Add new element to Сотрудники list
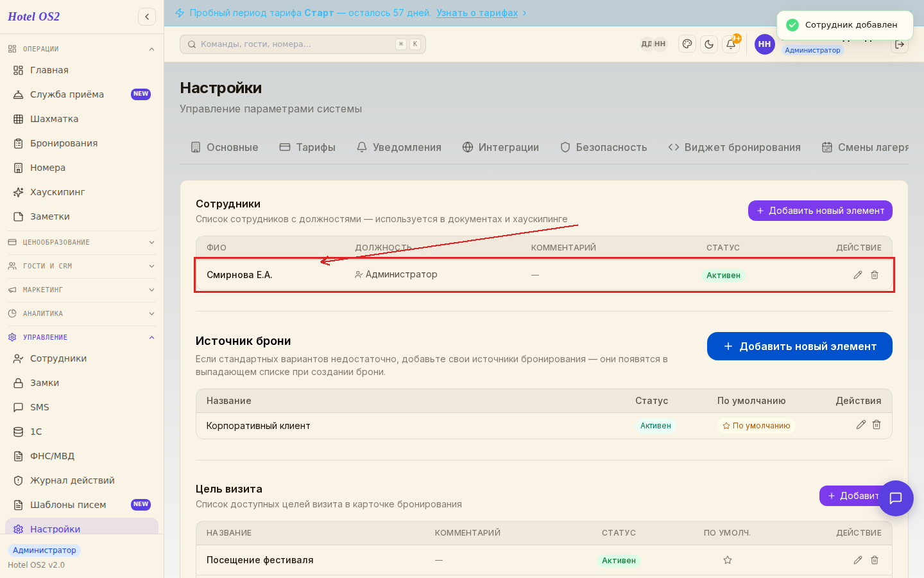 [820, 211]
